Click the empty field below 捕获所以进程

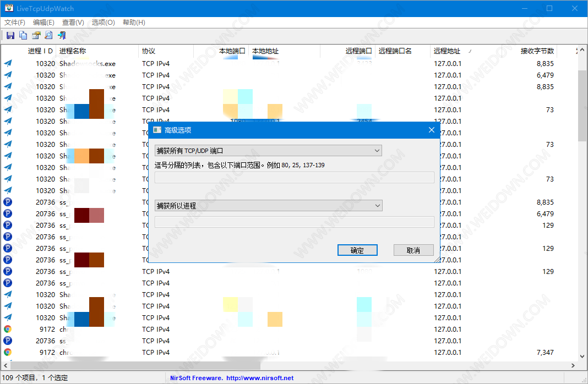(295, 222)
